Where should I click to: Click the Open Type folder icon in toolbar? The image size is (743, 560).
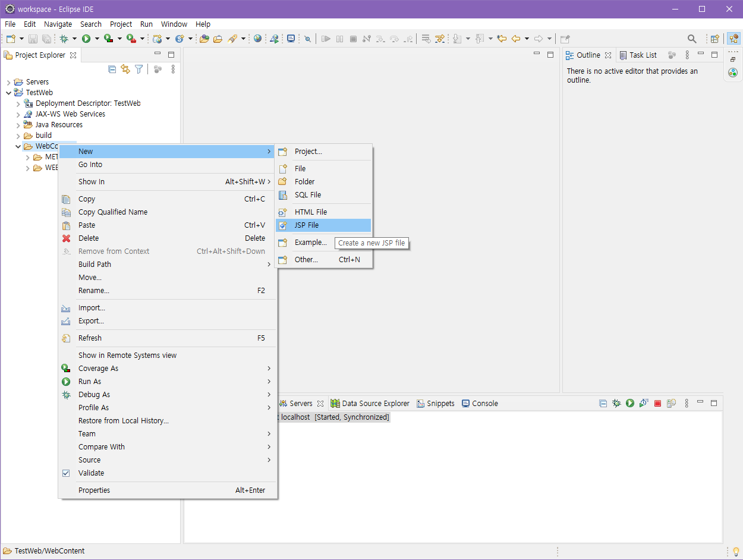[204, 39]
